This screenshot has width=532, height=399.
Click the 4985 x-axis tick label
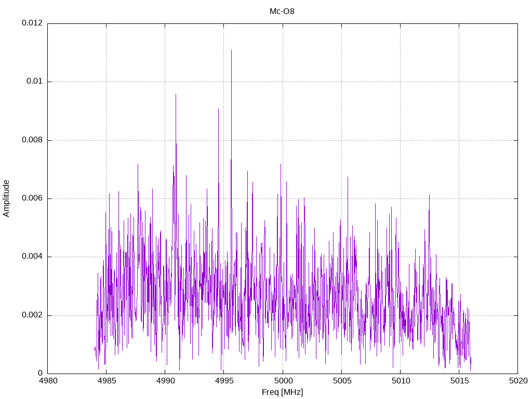[107, 381]
